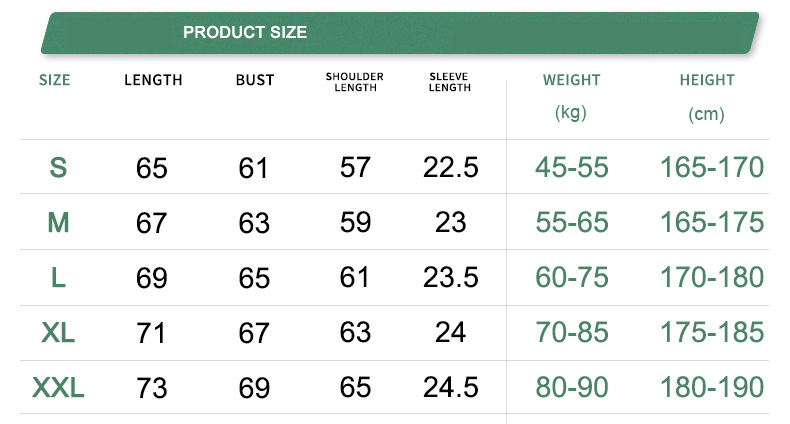Screen dimensions: 790x424
Task: Click the WEIGHT (kg) column header
Action: tap(571, 95)
